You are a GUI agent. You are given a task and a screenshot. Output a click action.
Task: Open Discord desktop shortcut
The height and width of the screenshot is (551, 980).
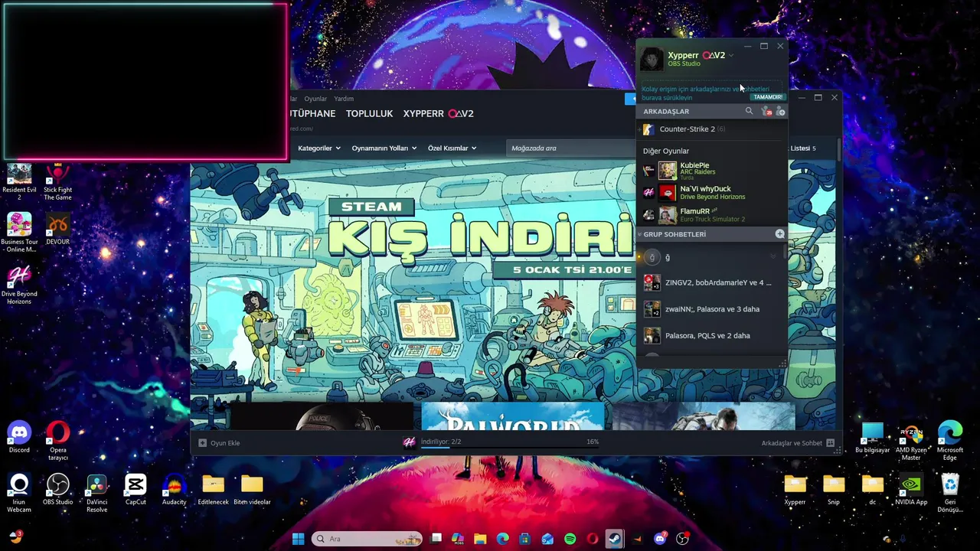pyautogui.click(x=19, y=437)
